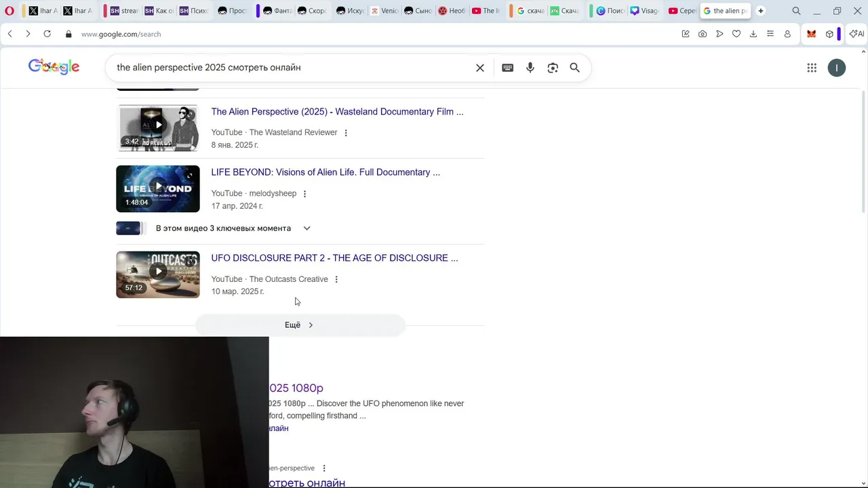The image size is (868, 488).
Task: Open the Opera player arrow icon
Action: click(719, 34)
